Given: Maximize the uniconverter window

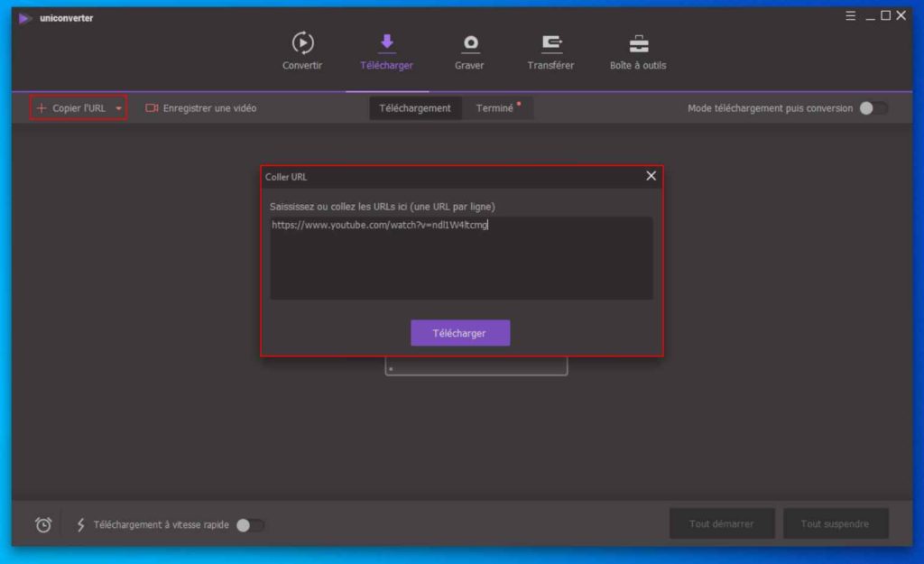Looking at the screenshot, I should click(885, 15).
